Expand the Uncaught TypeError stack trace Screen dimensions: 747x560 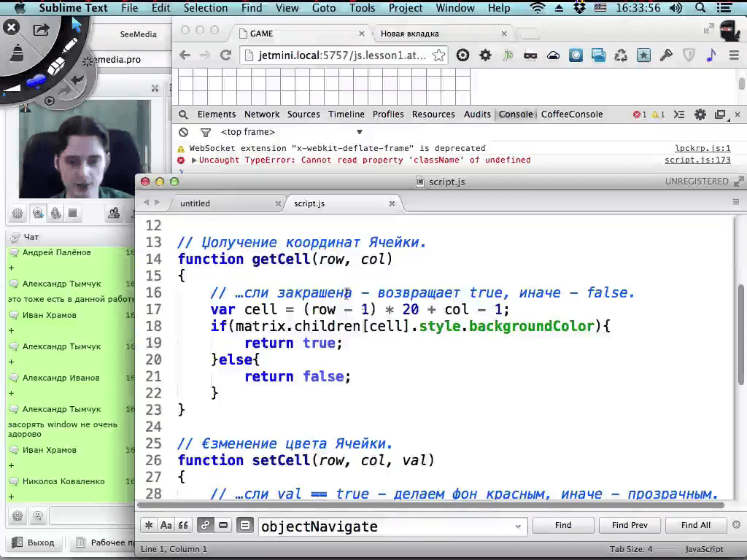point(194,160)
